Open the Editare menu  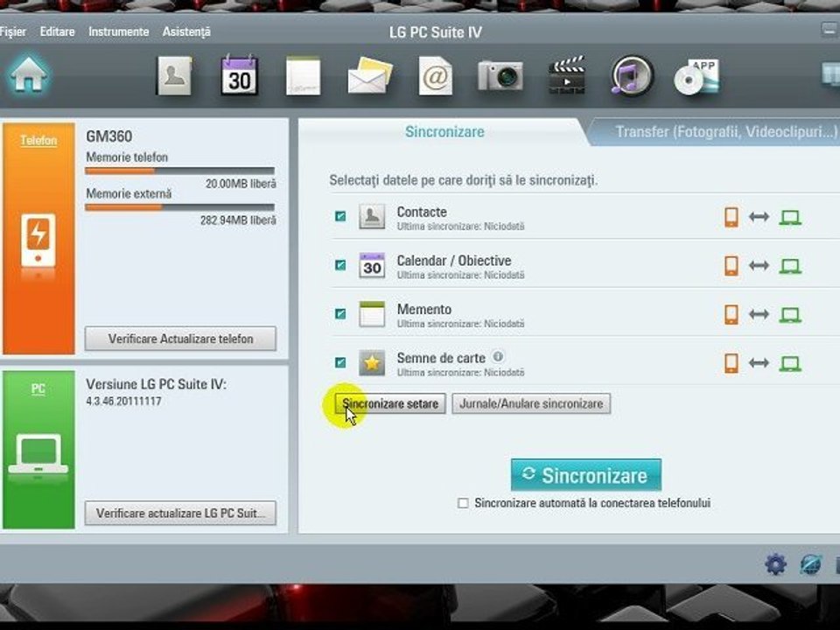tap(58, 31)
